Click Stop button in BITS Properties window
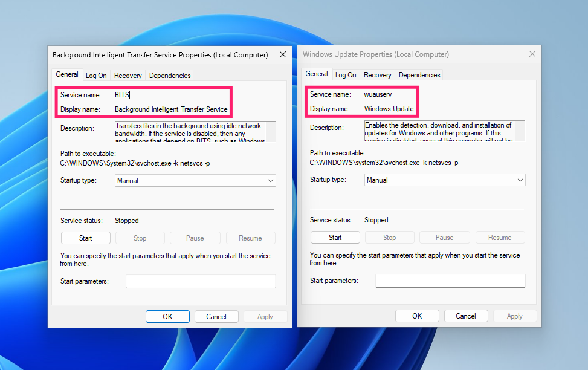 coord(140,238)
